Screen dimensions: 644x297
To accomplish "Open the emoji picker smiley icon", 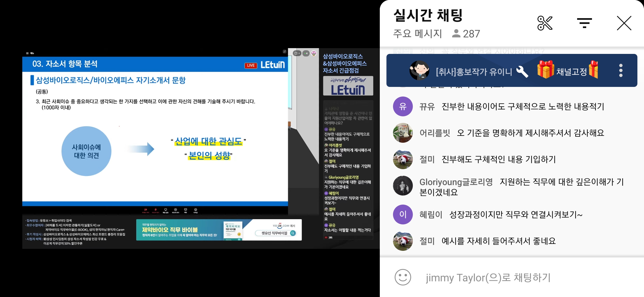I will (403, 277).
